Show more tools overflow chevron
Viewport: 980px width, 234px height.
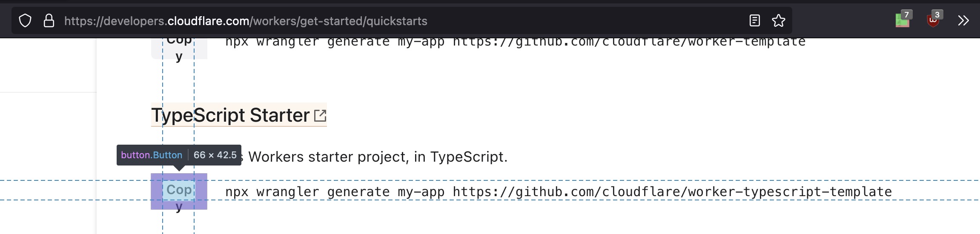963,20
